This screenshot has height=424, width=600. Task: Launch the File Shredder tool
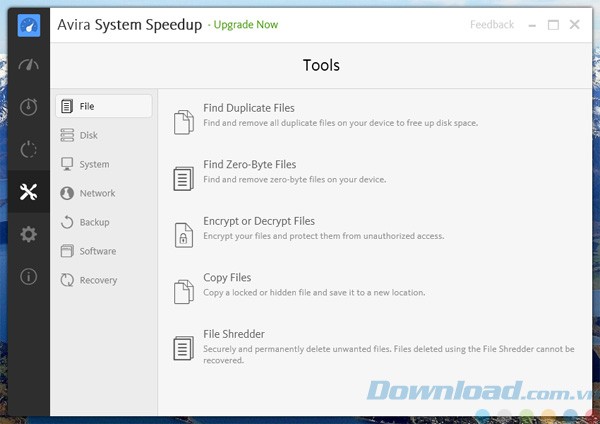(234, 334)
